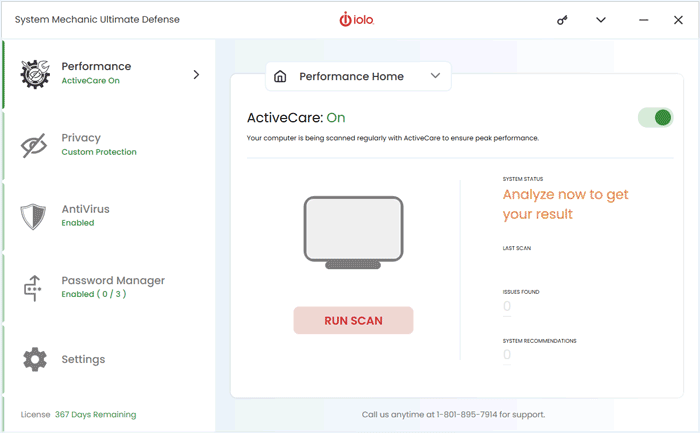Click the 'LAST SCAN' label

[517, 248]
